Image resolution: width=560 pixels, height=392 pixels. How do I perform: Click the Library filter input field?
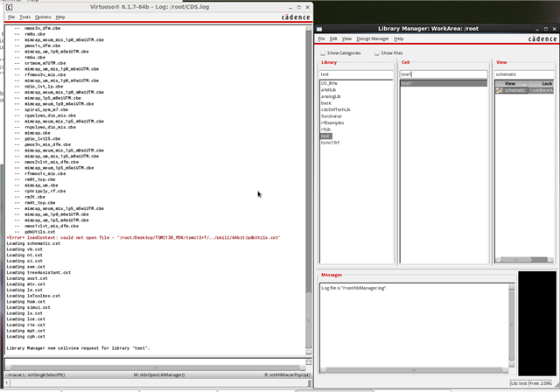coord(356,74)
